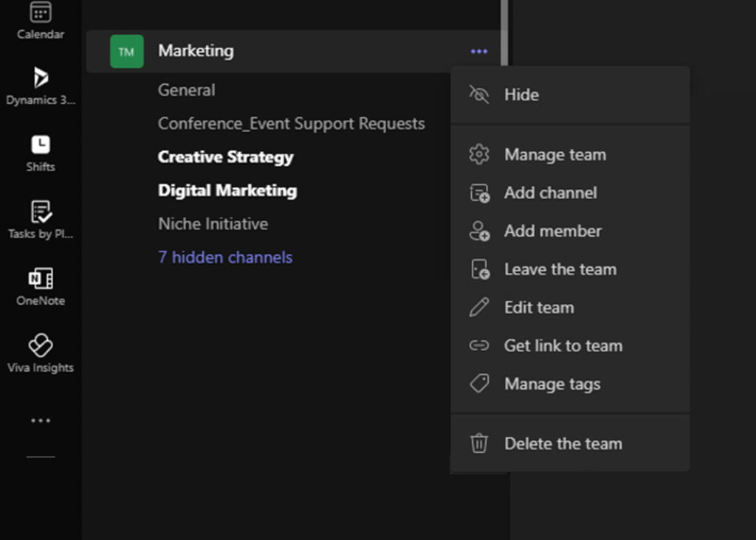Open the Creative Strategy channel

point(225,157)
